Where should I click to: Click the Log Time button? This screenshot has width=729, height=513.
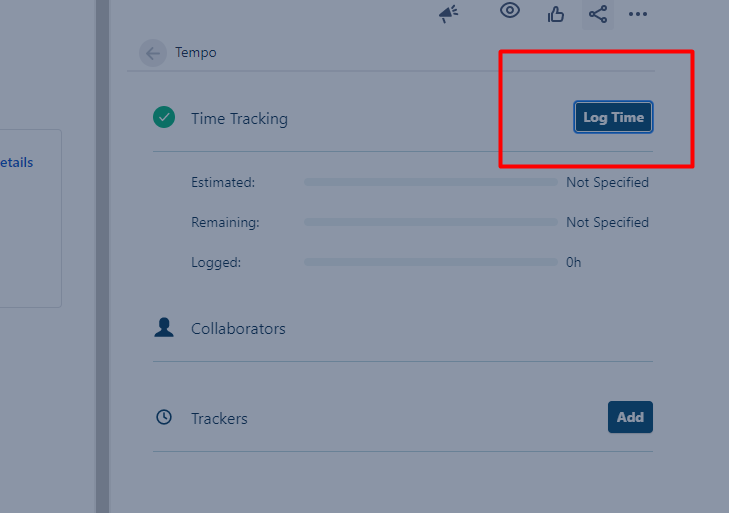pyautogui.click(x=613, y=117)
